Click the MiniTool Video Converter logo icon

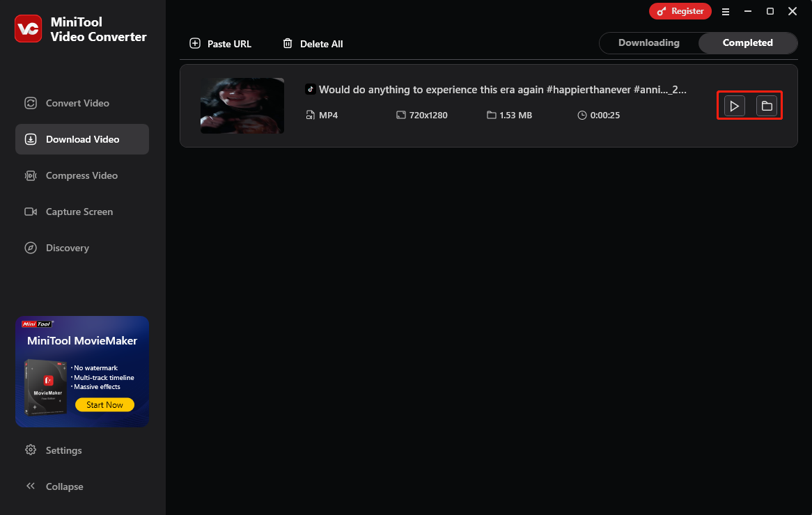click(28, 29)
